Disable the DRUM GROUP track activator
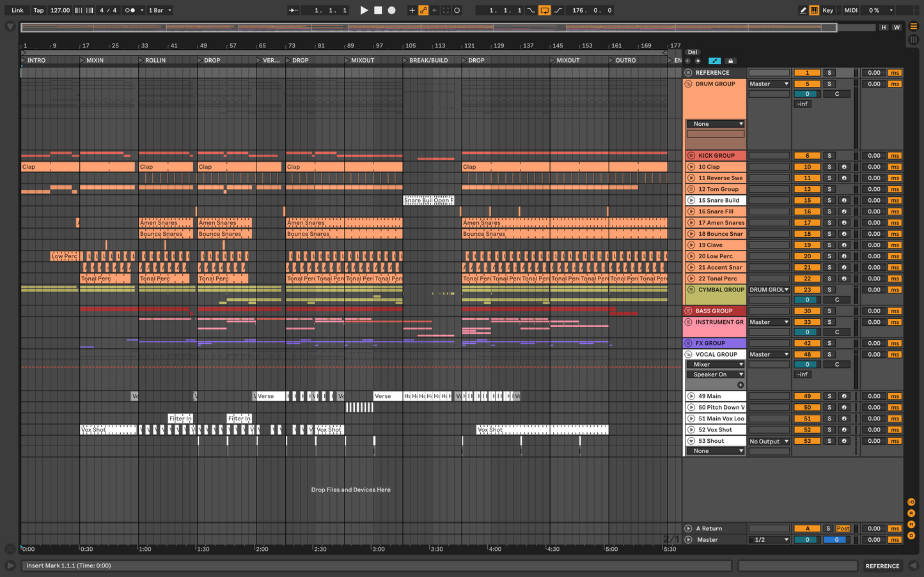924x577 pixels. click(x=807, y=84)
